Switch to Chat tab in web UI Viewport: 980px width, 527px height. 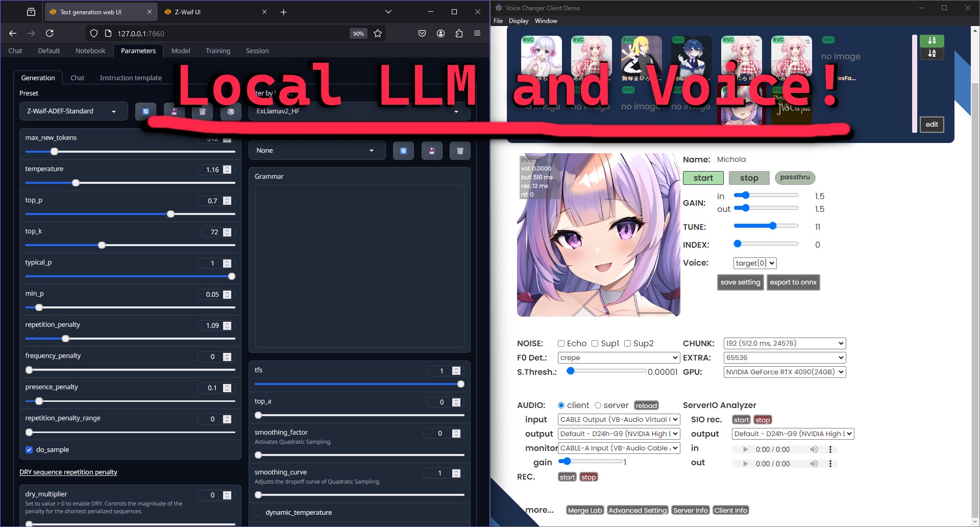15,51
